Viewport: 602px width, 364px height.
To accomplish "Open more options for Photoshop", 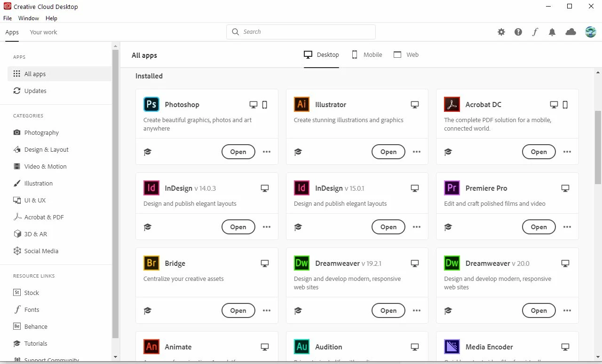I will coord(267,152).
